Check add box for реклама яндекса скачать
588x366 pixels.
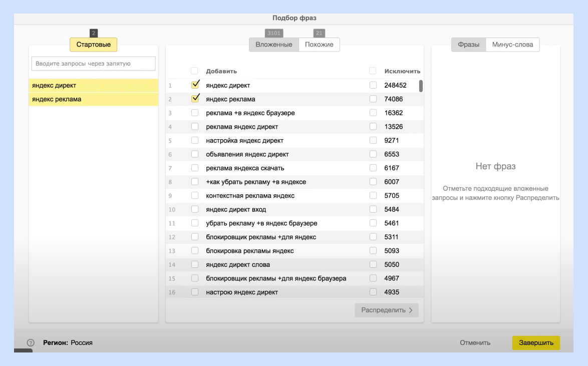pyautogui.click(x=195, y=168)
